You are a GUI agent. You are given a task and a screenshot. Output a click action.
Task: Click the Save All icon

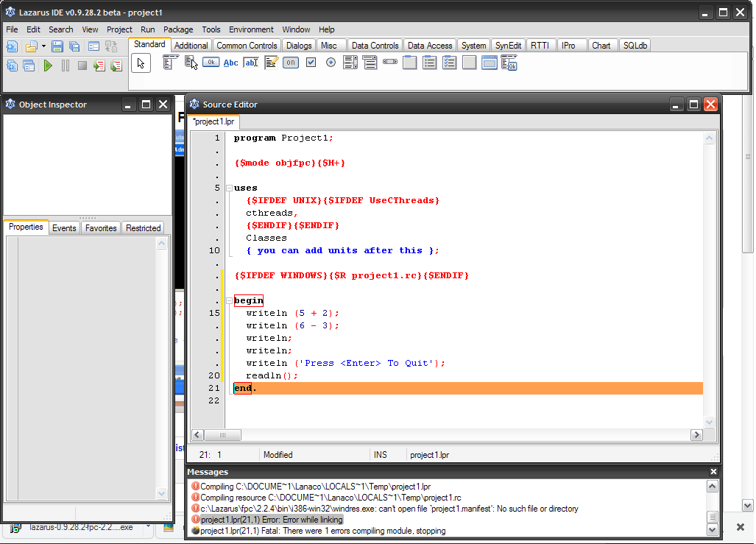(74, 46)
